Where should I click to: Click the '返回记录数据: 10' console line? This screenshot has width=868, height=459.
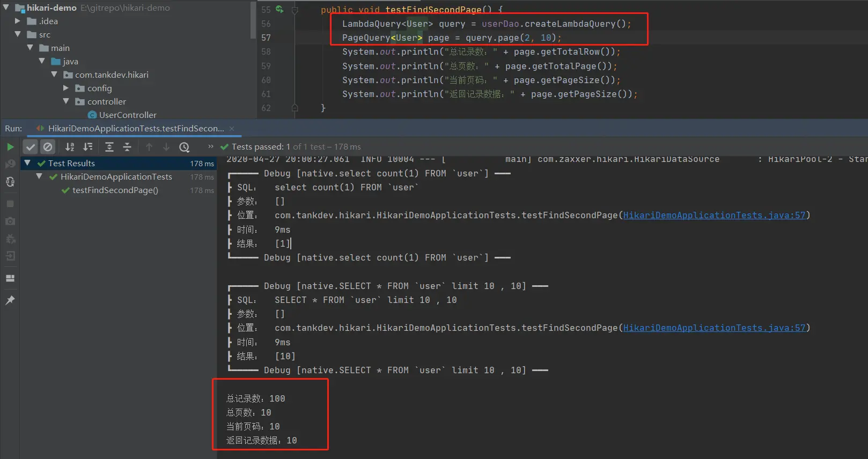tap(262, 440)
